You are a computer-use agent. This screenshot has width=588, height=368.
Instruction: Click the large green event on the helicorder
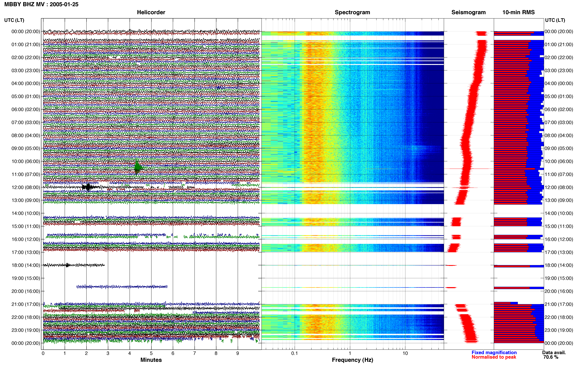click(x=138, y=167)
